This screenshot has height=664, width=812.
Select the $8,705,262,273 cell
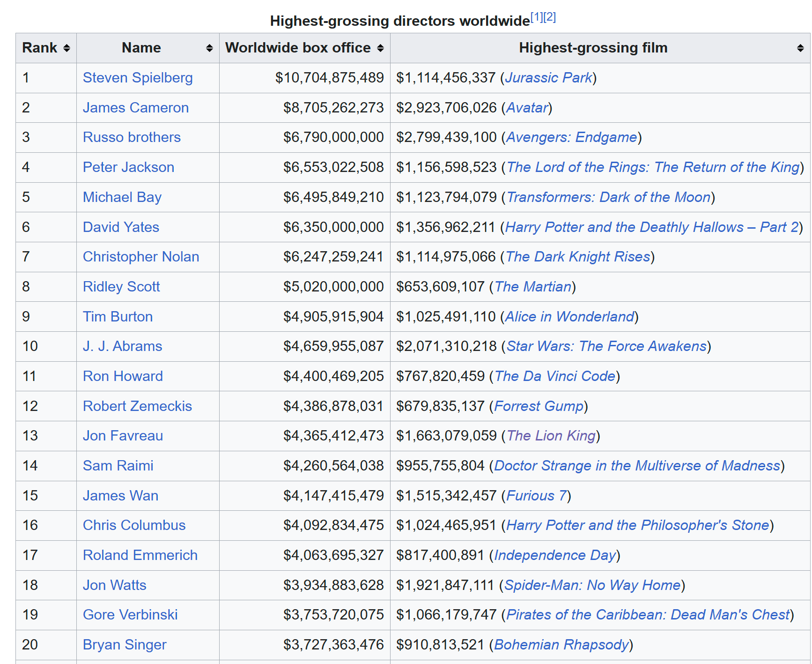(x=305, y=108)
